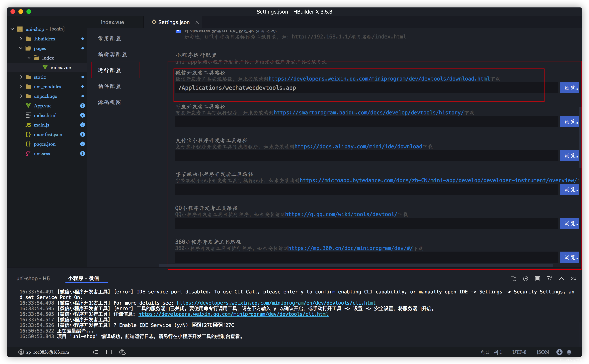Open the smartprogram.baidu.com history link
This screenshot has height=364, width=589.
(x=369, y=113)
